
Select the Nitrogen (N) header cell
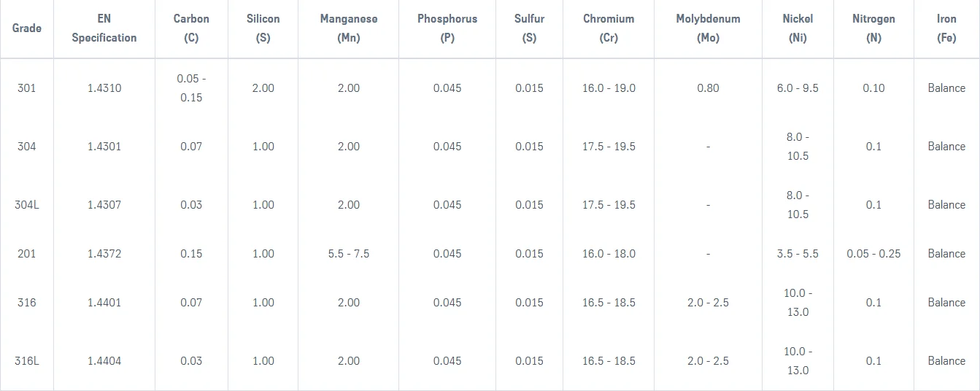[873, 28]
